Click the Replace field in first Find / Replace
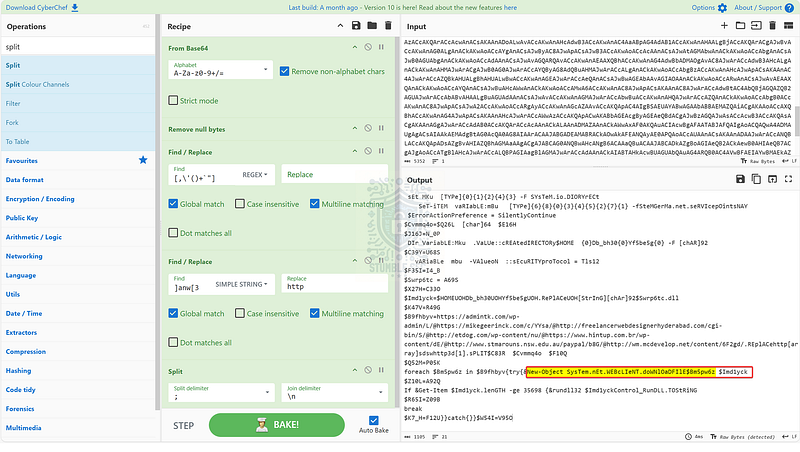 pos(335,174)
